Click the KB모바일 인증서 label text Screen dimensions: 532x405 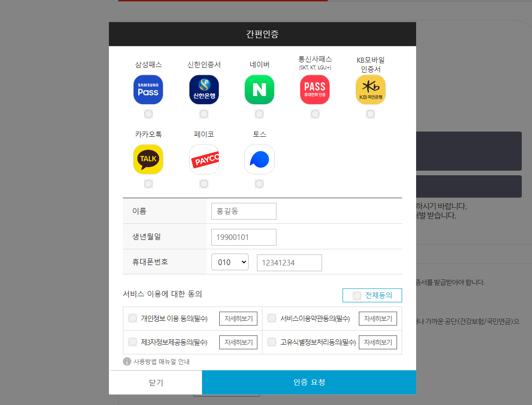[370, 64]
